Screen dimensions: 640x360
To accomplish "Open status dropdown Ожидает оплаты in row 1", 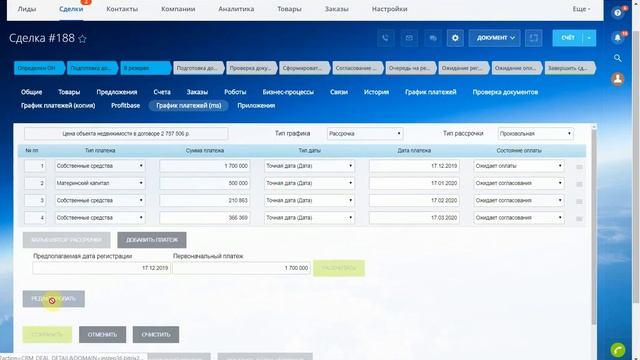I will (x=519, y=166).
